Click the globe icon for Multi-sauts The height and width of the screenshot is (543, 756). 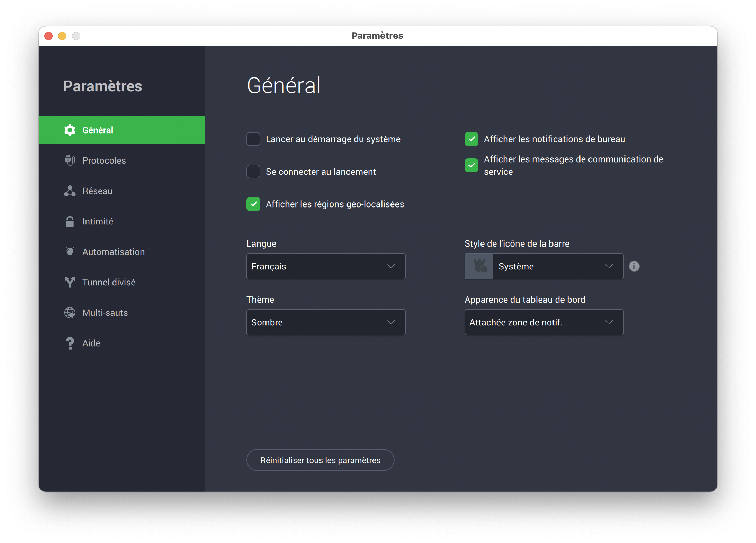point(70,313)
